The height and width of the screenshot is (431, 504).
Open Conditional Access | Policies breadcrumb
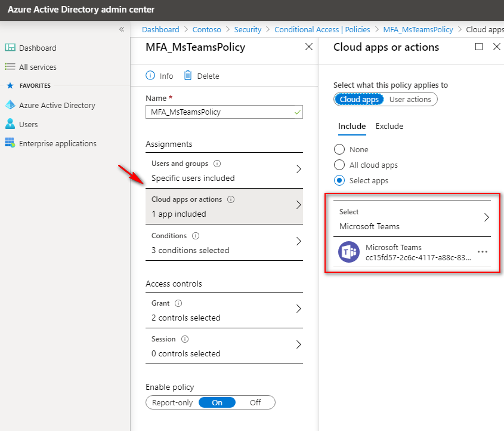(322, 30)
